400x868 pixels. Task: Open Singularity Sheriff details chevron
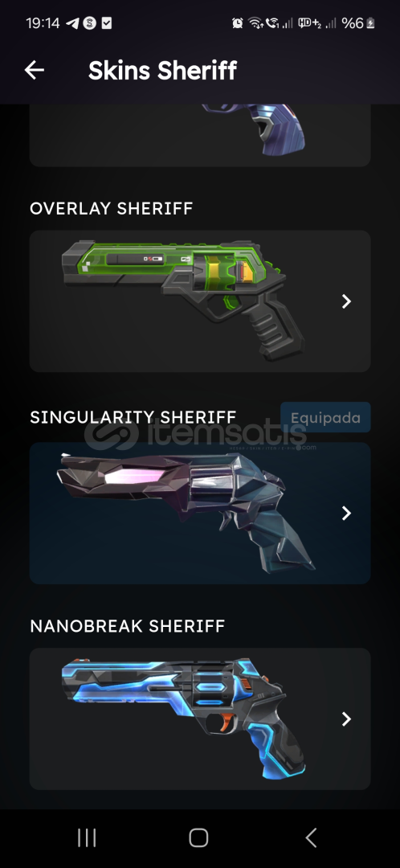pos(346,513)
